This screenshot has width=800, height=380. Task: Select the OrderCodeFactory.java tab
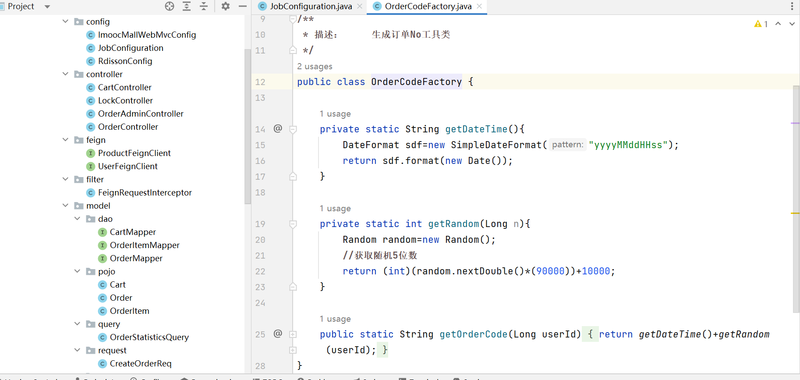pos(428,7)
